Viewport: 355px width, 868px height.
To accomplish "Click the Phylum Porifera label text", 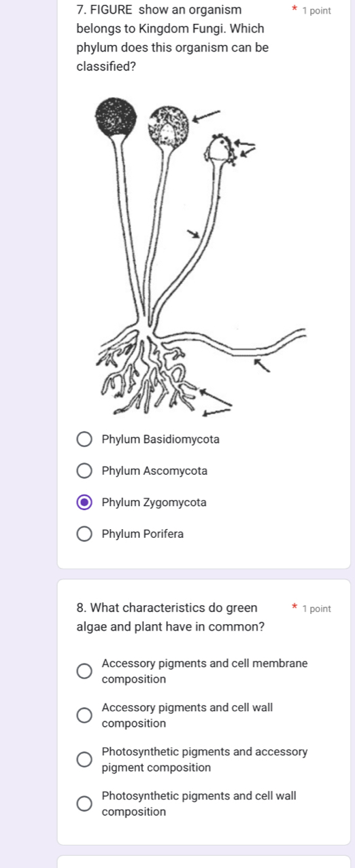I will 143,535.
